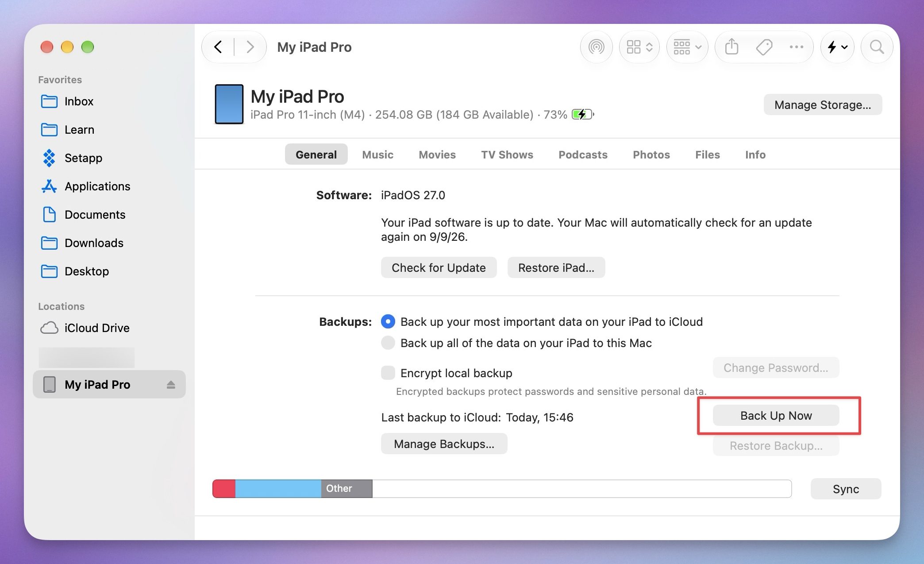Open Downloads in the sidebar
This screenshot has width=924, height=564.
click(109, 243)
